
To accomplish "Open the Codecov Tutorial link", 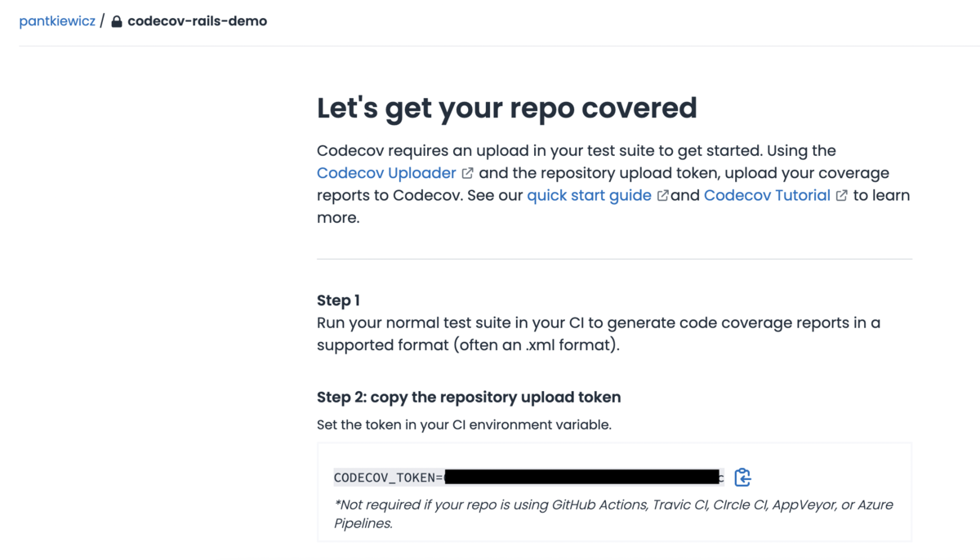I will [x=767, y=195].
